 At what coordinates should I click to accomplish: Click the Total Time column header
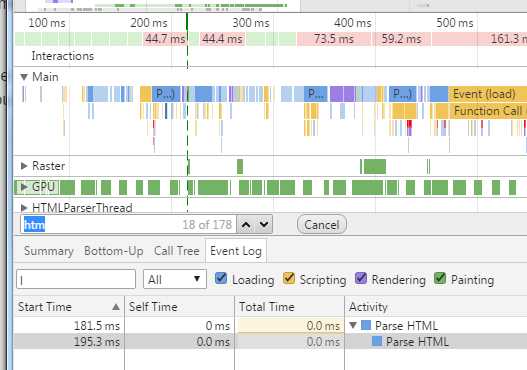point(289,306)
